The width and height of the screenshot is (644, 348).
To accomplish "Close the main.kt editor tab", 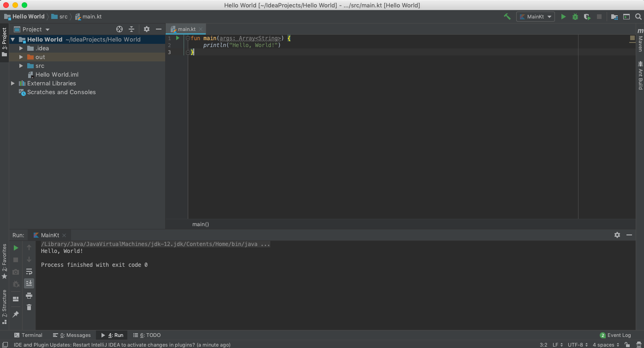I will pos(201,29).
